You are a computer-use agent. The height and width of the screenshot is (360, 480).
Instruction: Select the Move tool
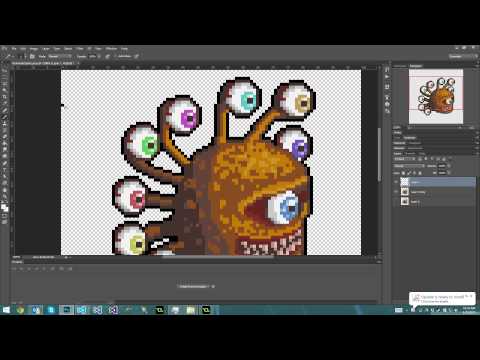pos(5,70)
